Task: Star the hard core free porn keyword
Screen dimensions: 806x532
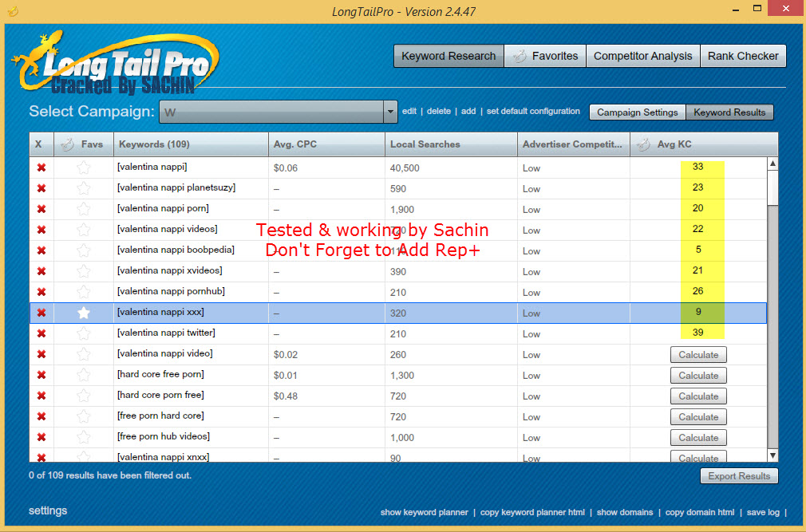Action: pyautogui.click(x=84, y=375)
